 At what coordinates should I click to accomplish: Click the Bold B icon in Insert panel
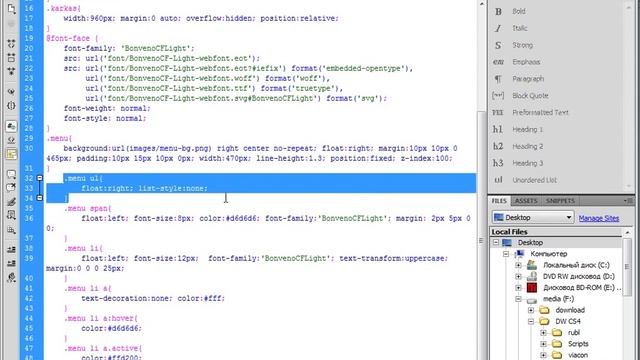click(498, 11)
